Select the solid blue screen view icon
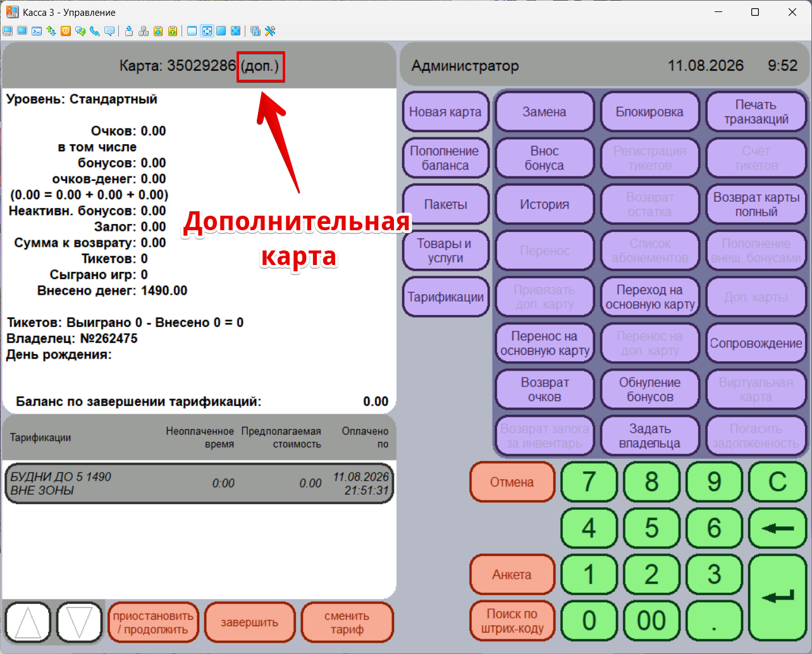This screenshot has height=654, width=812. pos(221,31)
